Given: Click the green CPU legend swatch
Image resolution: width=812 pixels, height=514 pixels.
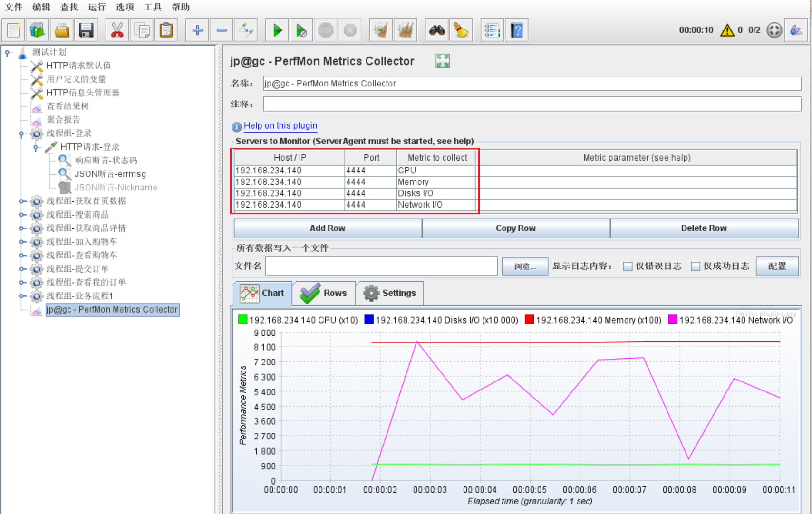Looking at the screenshot, I should coord(242,320).
